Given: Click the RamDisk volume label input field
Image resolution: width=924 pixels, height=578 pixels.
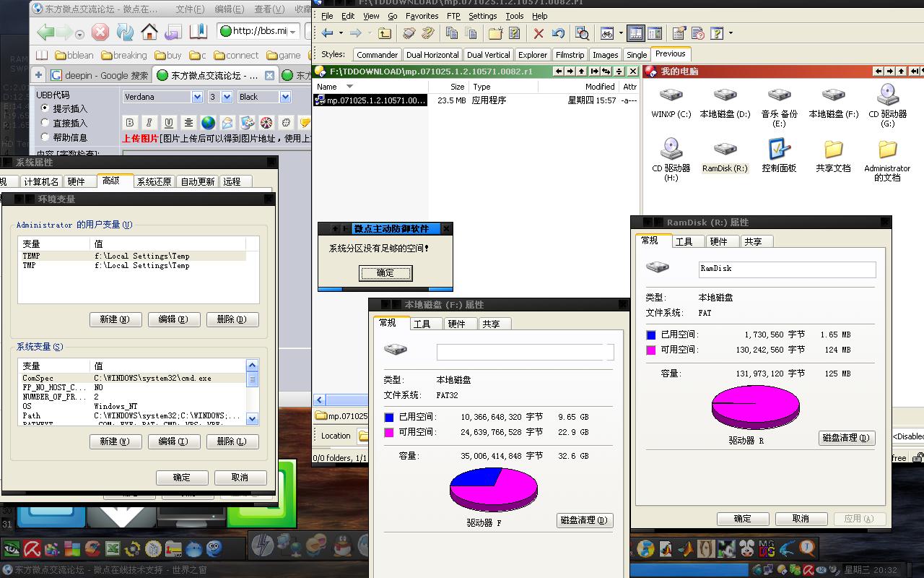Looking at the screenshot, I should pos(788,269).
